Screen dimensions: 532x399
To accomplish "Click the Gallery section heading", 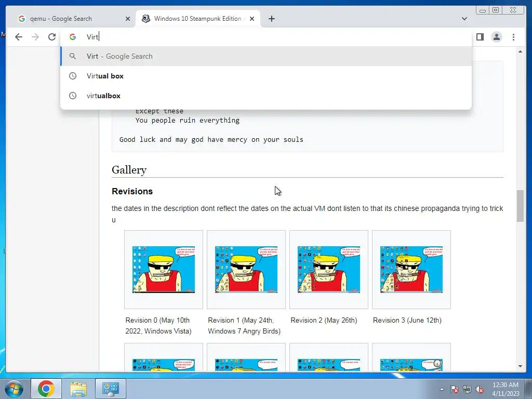I will tap(129, 170).
